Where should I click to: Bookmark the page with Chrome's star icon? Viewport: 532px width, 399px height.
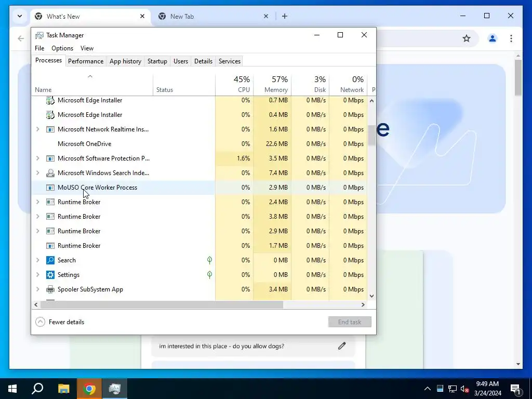(x=467, y=38)
